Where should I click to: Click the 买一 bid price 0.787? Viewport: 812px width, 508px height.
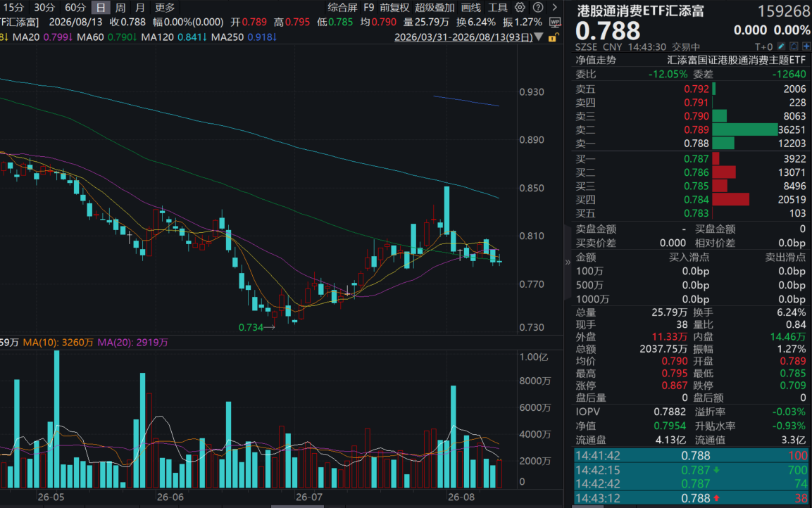696,159
